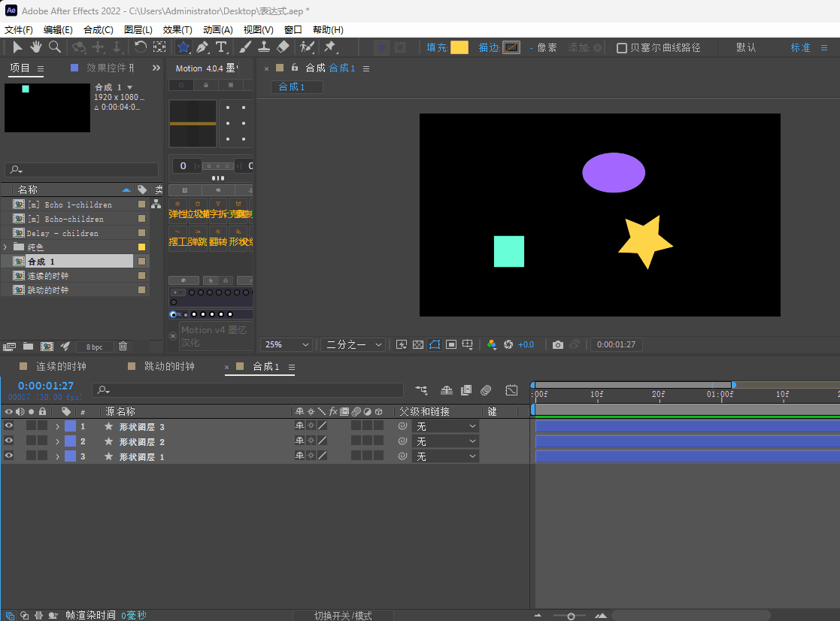Image resolution: width=840 pixels, height=621 pixels.
Task: Select the Eraser tool
Action: [283, 47]
